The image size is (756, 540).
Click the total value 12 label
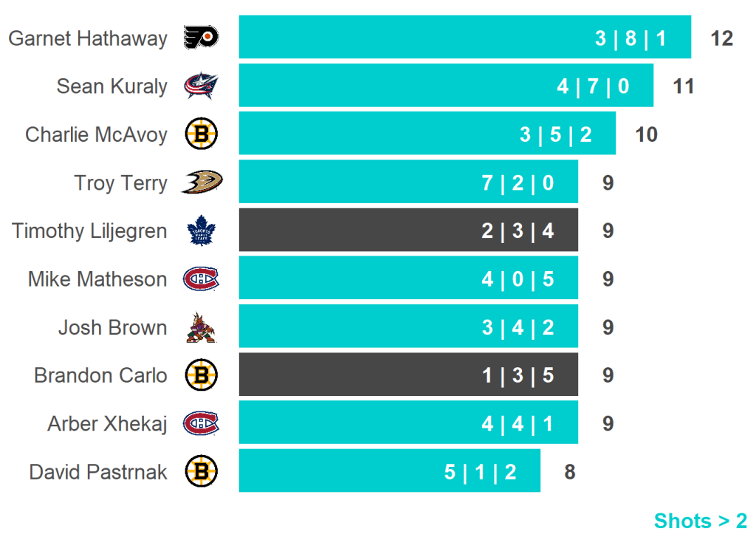click(721, 38)
